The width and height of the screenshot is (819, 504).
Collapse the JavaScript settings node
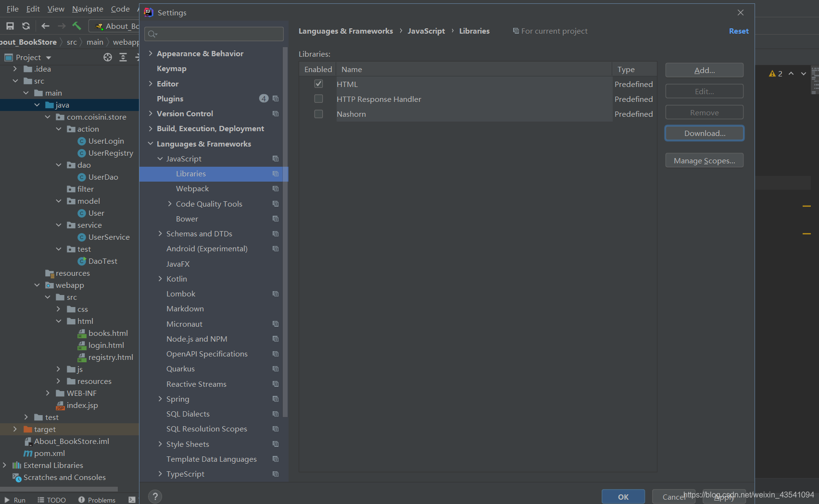[160, 159]
